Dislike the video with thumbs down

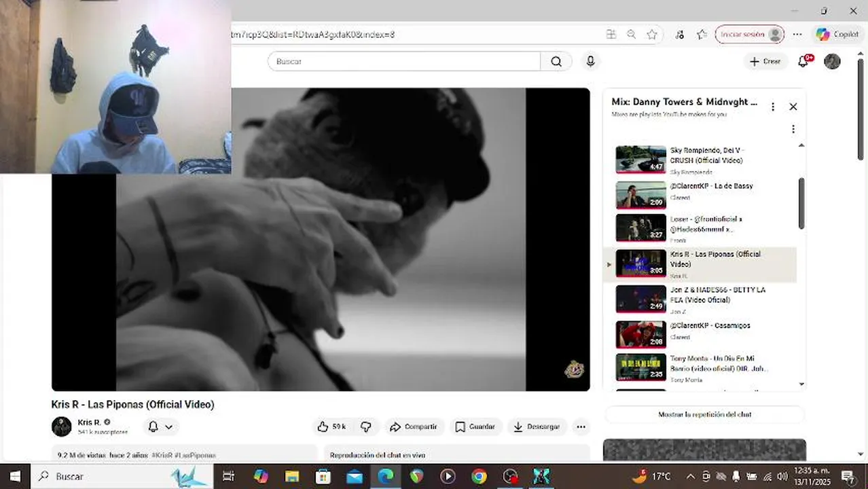366,427
